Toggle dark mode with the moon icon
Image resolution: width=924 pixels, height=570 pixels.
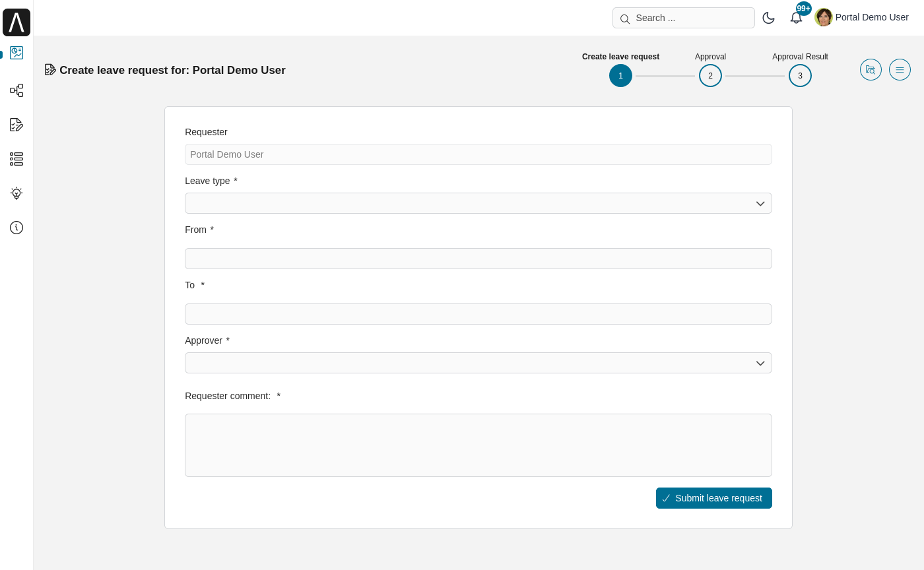tap(769, 18)
